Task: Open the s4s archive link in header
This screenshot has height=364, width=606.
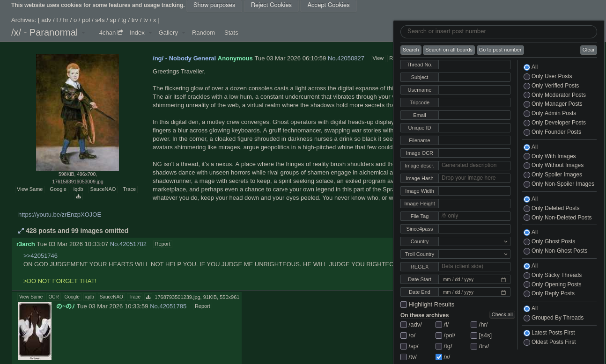Action: pos(100,20)
